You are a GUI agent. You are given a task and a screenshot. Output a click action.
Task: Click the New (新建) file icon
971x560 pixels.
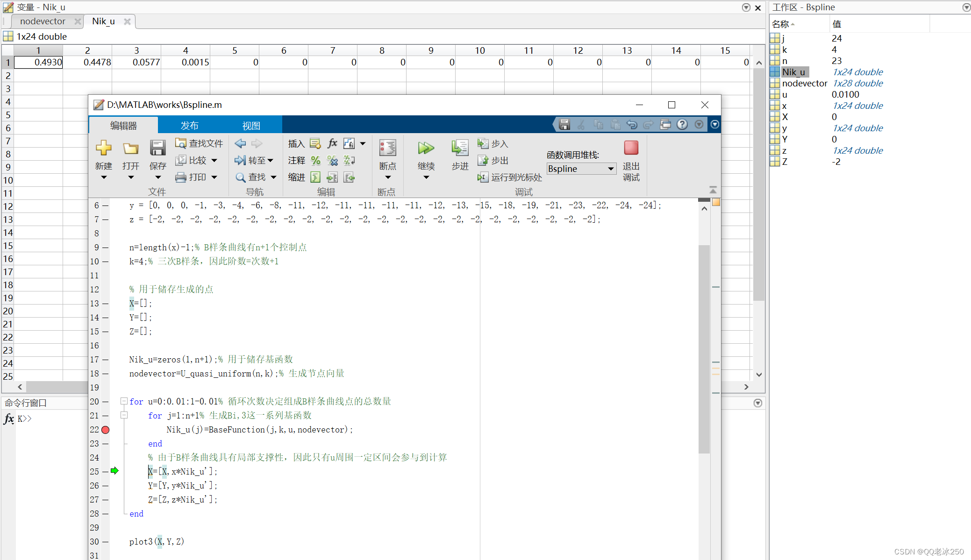[x=103, y=148]
